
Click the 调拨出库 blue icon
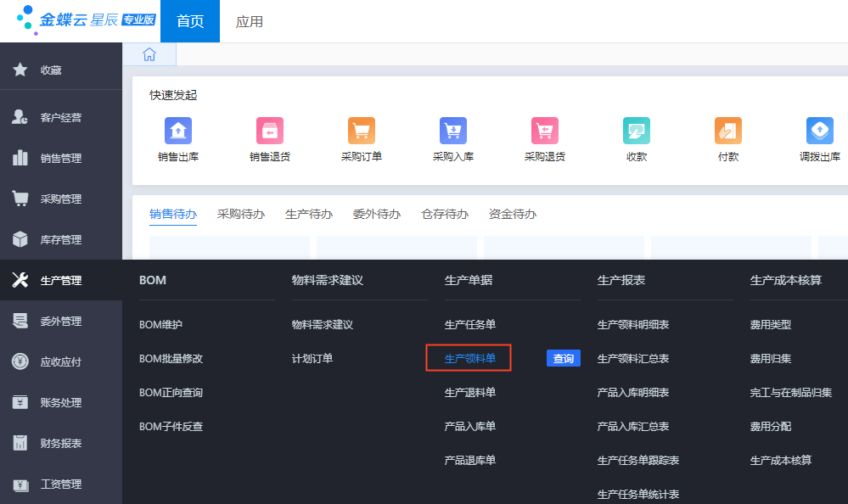click(x=820, y=131)
